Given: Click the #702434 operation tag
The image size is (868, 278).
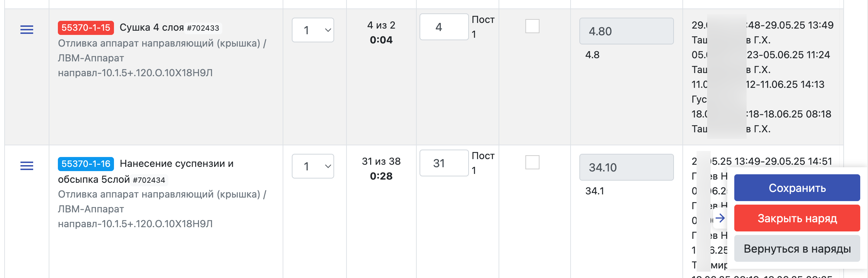Looking at the screenshot, I should coord(149,180).
